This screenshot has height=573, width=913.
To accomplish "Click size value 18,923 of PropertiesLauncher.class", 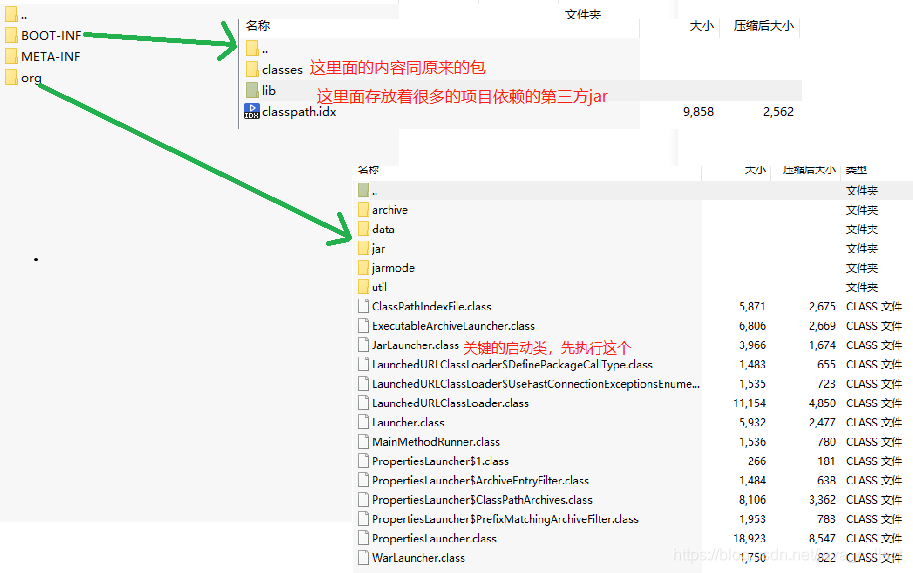I will point(749,539).
